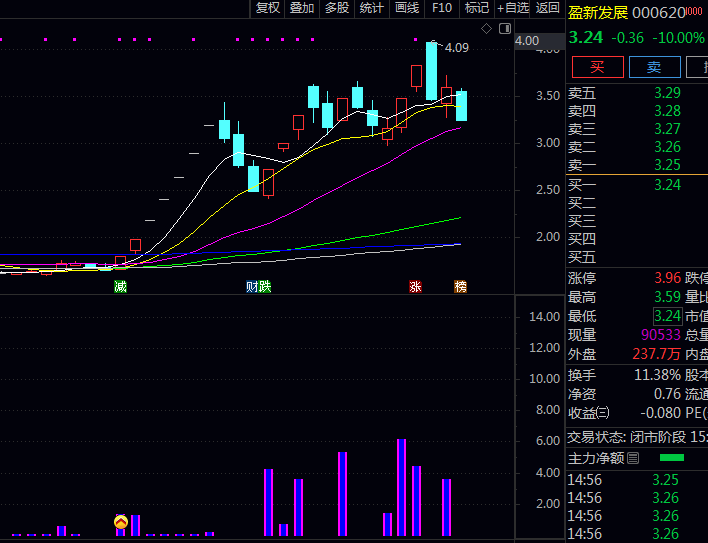
Task: Click the 返回 back button
Action: point(548,8)
